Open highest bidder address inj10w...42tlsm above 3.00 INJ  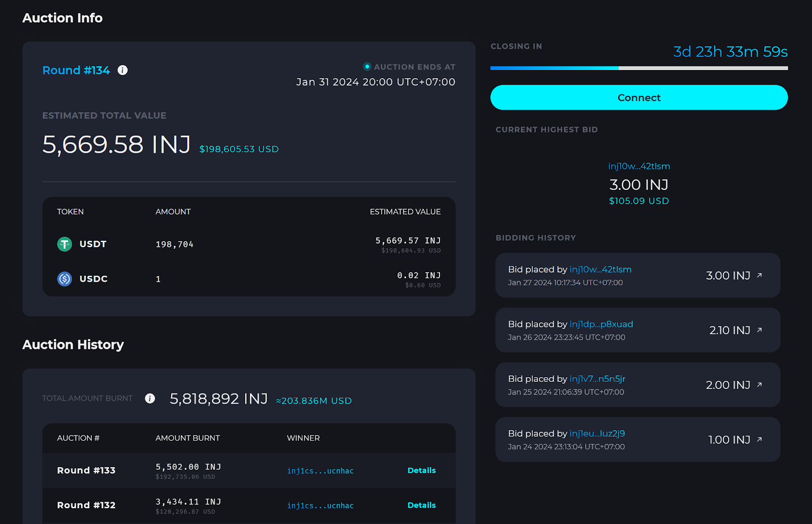point(639,166)
